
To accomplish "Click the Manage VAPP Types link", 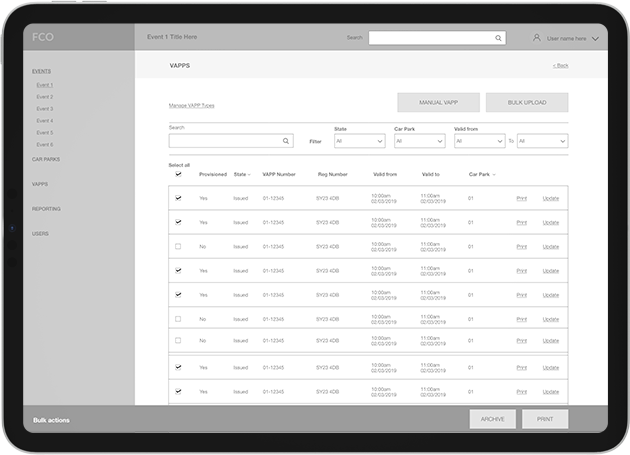I will 191,105.
